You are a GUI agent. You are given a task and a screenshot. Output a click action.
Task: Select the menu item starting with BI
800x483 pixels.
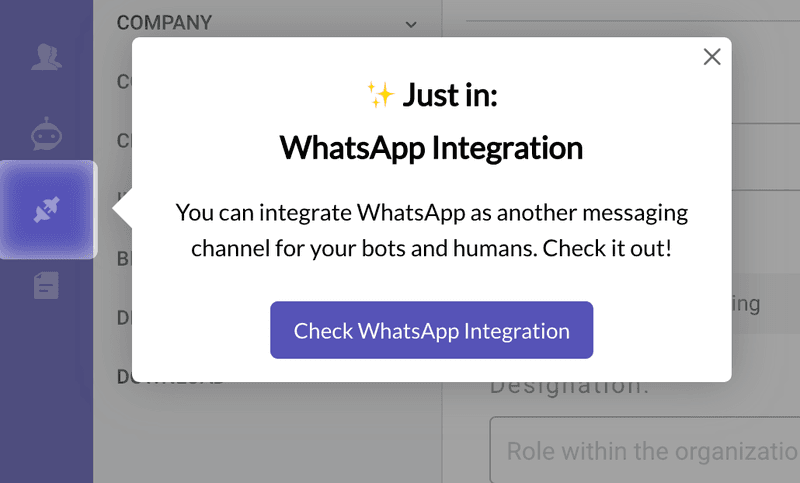[x=124, y=259]
